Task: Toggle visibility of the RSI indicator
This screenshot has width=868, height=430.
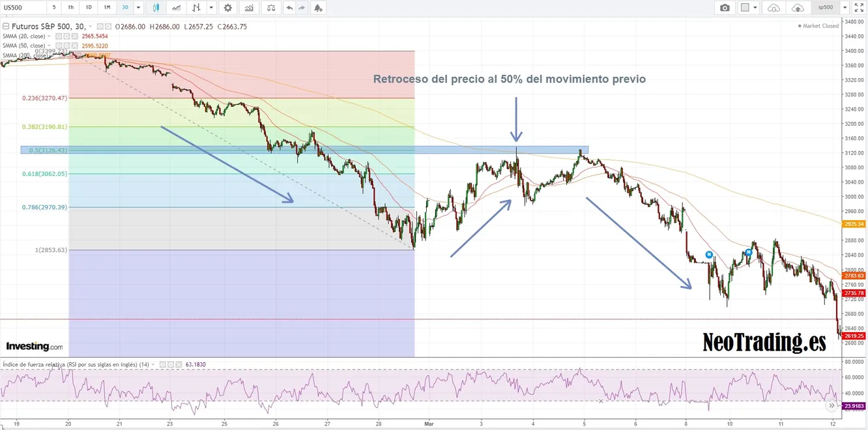Action: (163, 364)
